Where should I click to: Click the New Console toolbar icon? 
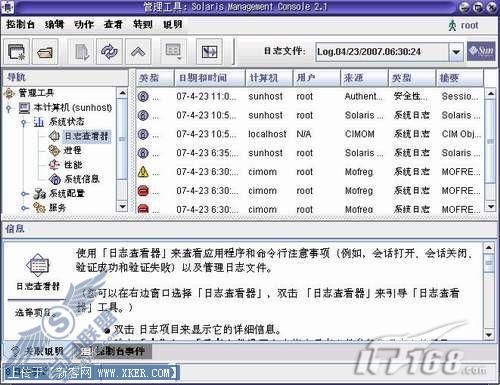click(x=17, y=52)
